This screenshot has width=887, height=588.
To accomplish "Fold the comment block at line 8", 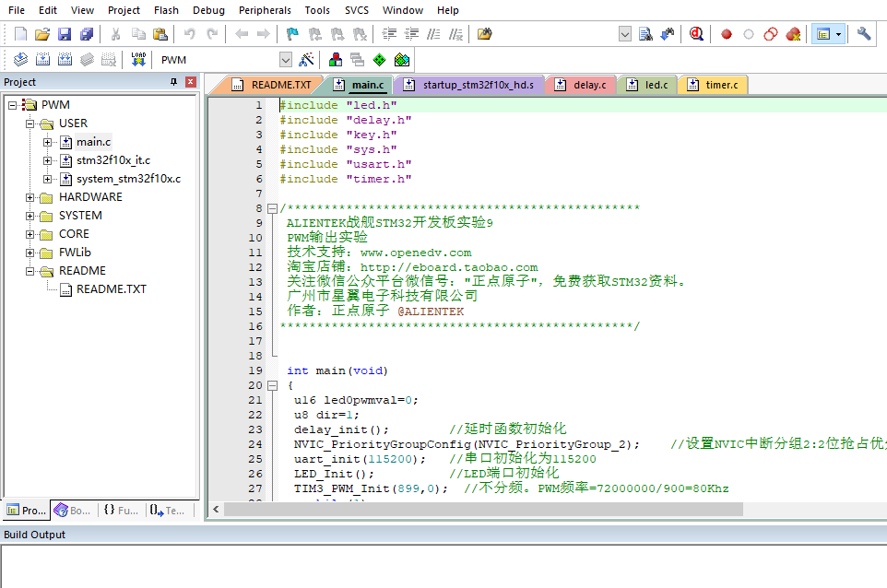I will tap(272, 208).
